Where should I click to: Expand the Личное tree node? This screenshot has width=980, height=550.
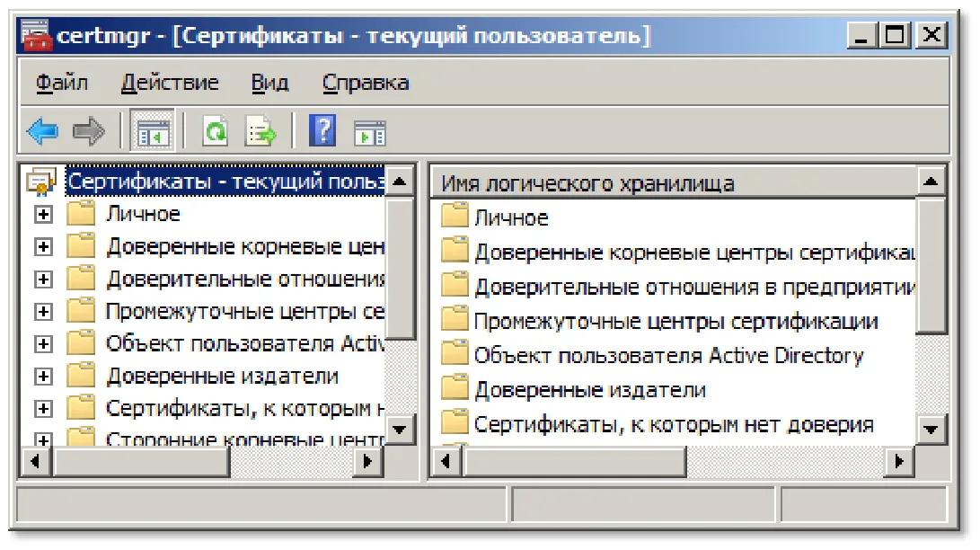43,215
